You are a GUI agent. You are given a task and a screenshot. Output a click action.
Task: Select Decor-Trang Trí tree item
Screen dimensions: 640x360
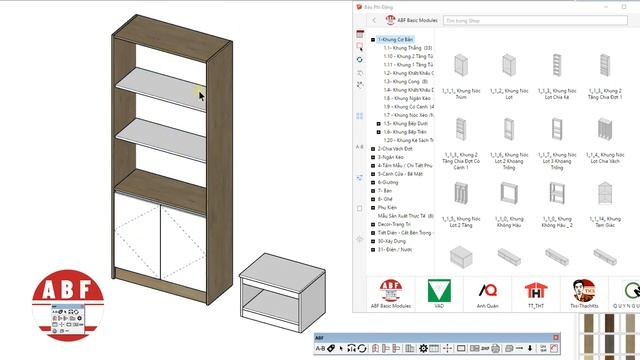[394, 224]
